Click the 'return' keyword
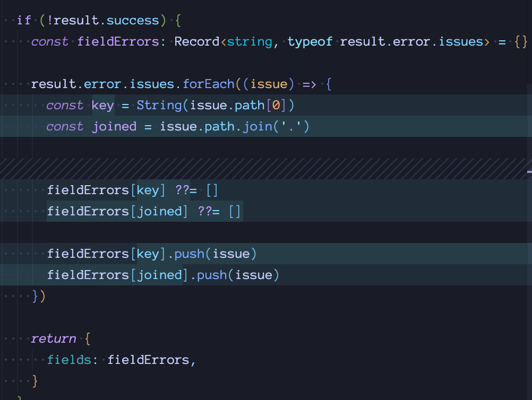 [54, 338]
